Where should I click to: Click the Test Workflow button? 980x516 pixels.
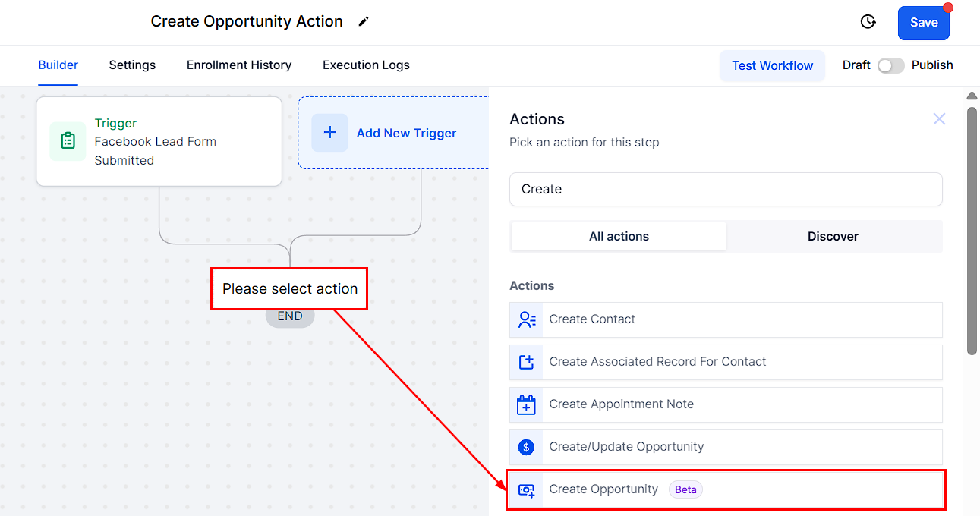click(x=772, y=65)
